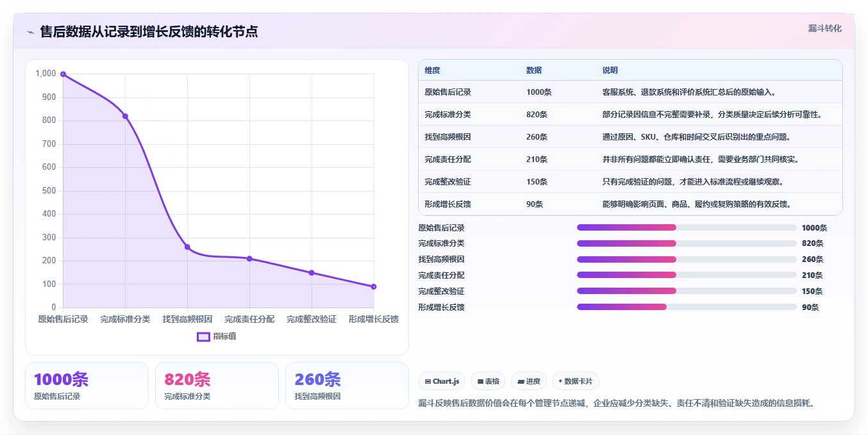Click the icon in the 进度 tag

click(x=521, y=382)
